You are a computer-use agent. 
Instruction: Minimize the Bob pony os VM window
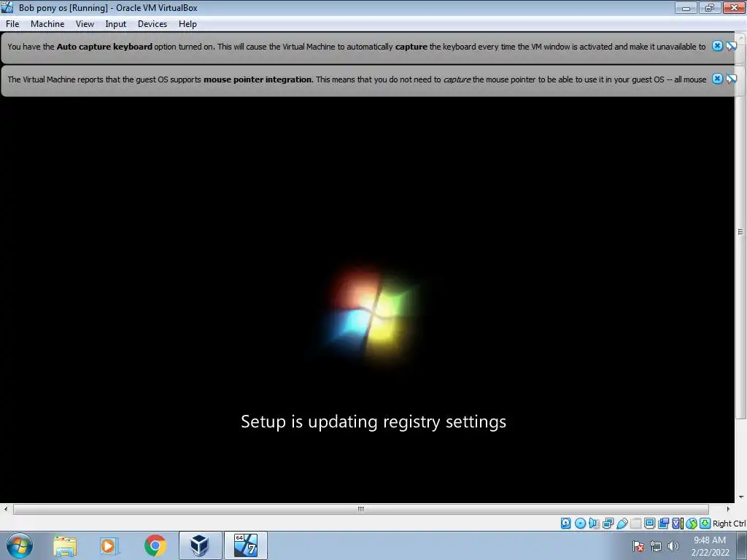point(686,7)
